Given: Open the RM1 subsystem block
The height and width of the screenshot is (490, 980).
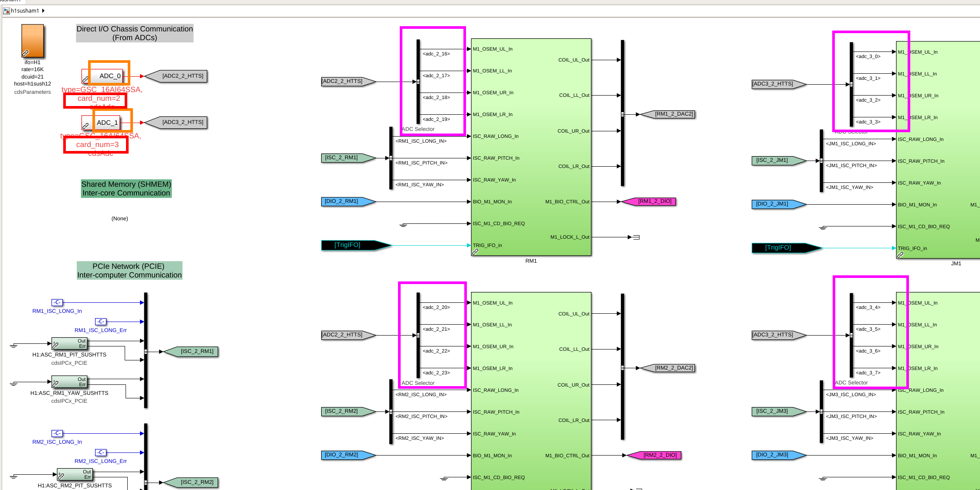Looking at the screenshot, I should point(531,147).
